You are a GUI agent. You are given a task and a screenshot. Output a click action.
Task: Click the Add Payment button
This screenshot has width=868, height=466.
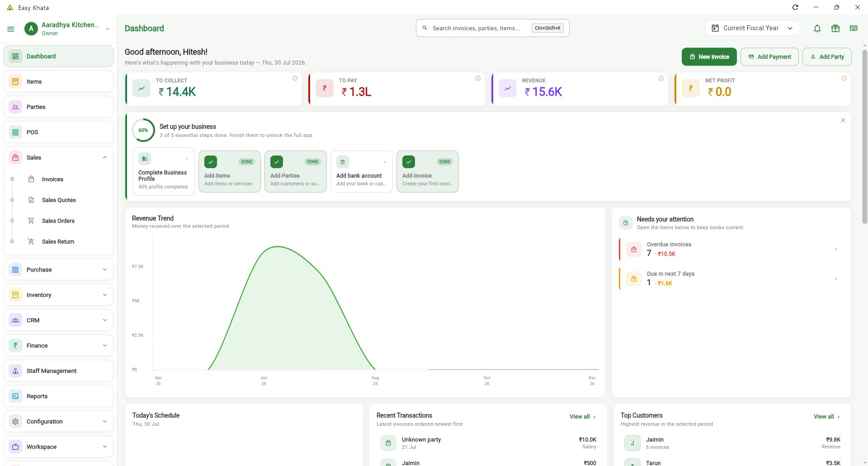click(769, 57)
